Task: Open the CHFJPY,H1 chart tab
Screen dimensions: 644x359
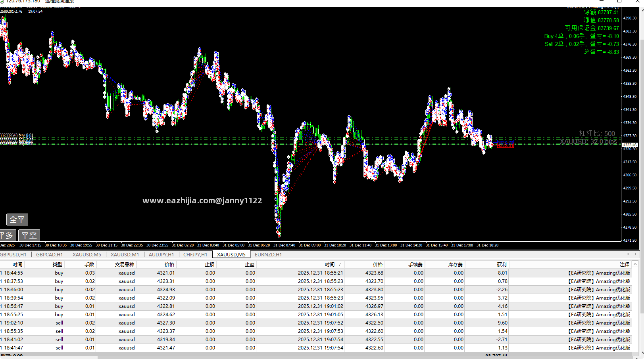Action: click(x=195, y=254)
